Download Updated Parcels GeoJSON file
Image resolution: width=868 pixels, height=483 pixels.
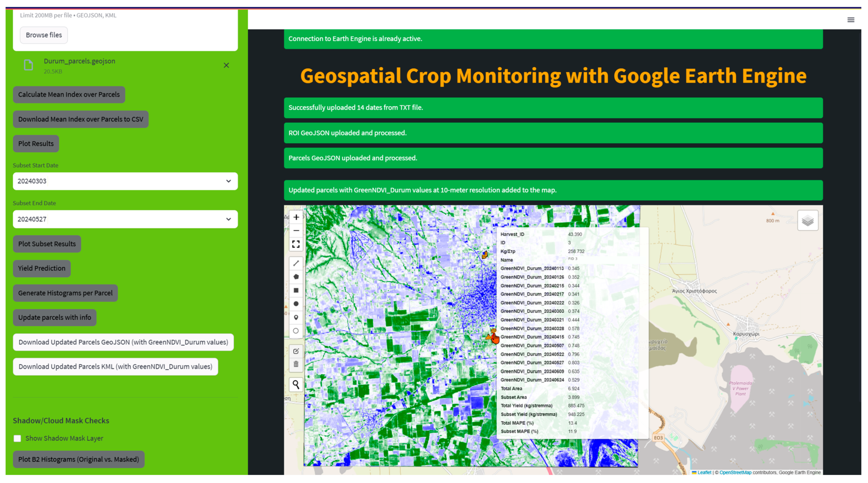123,342
